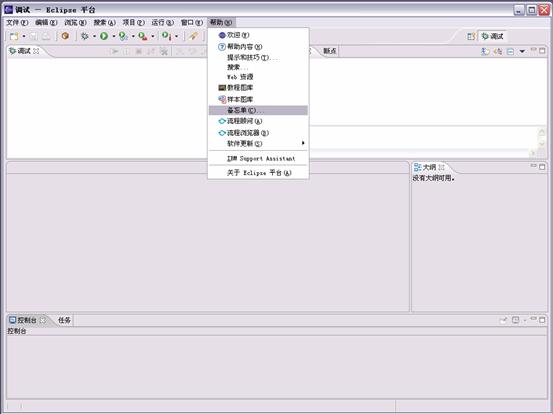Switch to the 任务 tab beside 控制台
The height and width of the screenshot is (414, 553).
pos(64,320)
